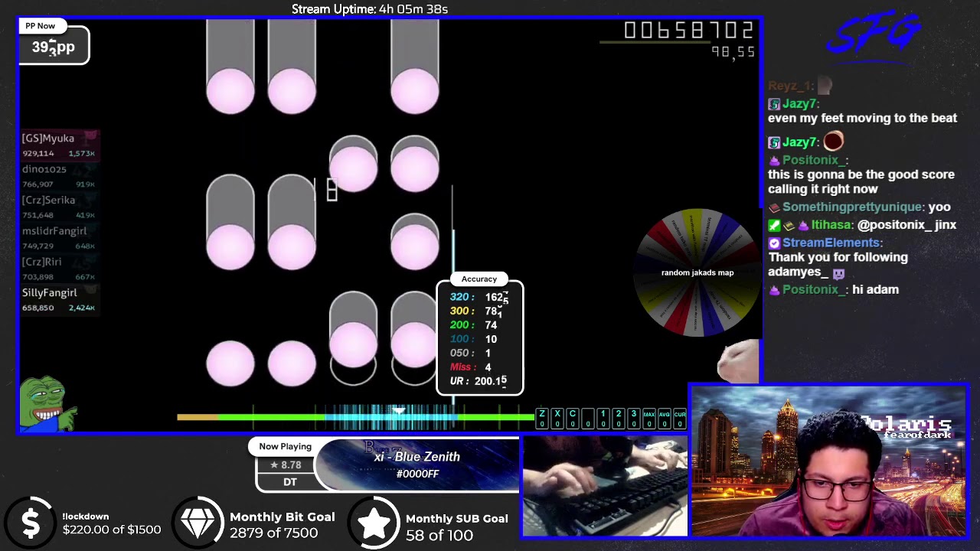
Task: Click the keyboard handcam video
Action: pos(604,487)
